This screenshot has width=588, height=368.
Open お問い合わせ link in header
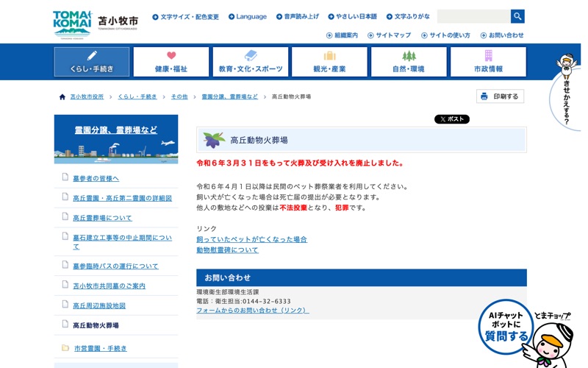502,35
